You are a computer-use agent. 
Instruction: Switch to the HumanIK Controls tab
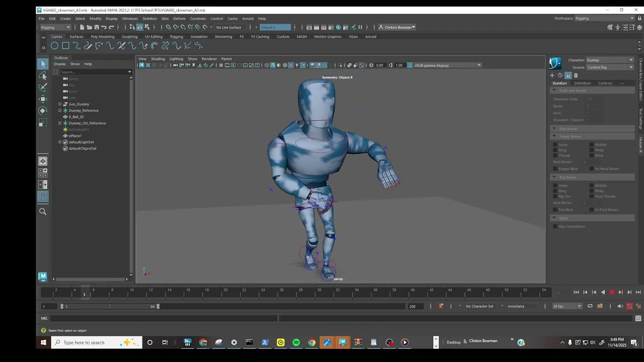(605, 83)
